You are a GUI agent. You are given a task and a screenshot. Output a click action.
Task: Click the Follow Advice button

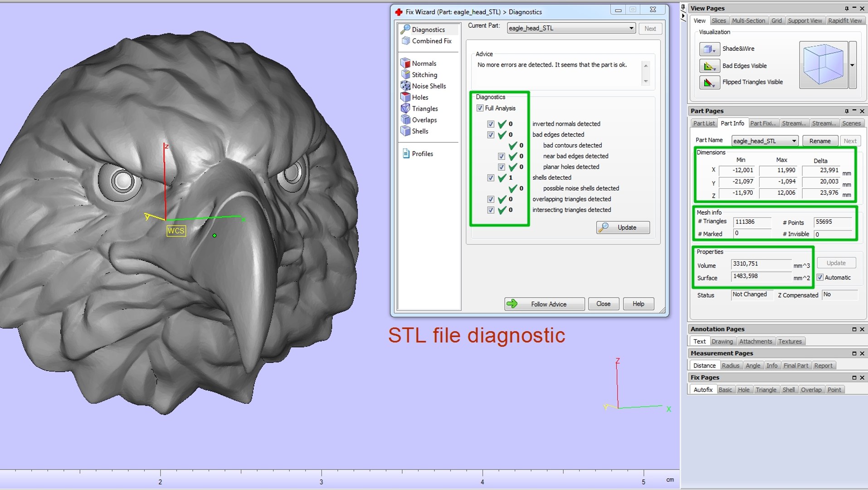[x=544, y=304]
